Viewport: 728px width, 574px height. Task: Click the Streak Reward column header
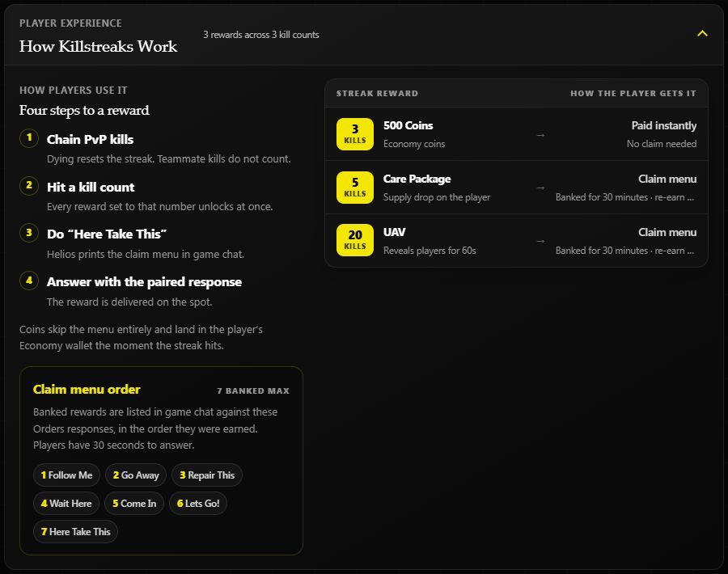tap(377, 93)
